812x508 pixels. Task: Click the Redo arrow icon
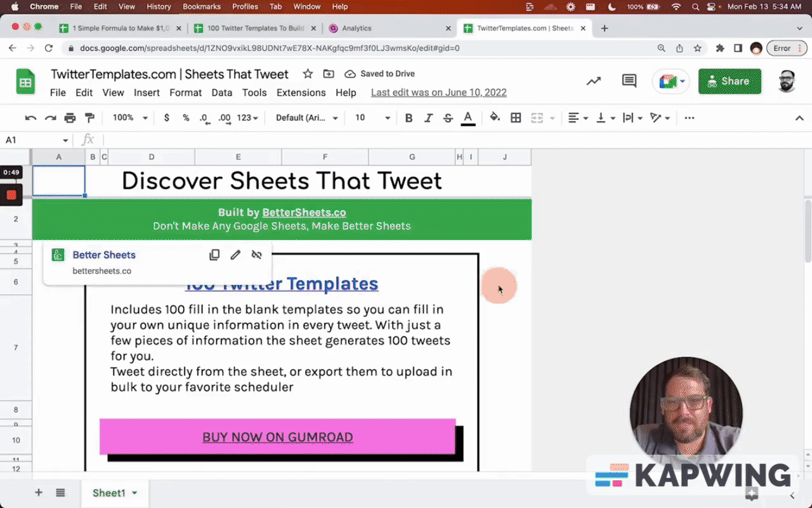point(51,118)
